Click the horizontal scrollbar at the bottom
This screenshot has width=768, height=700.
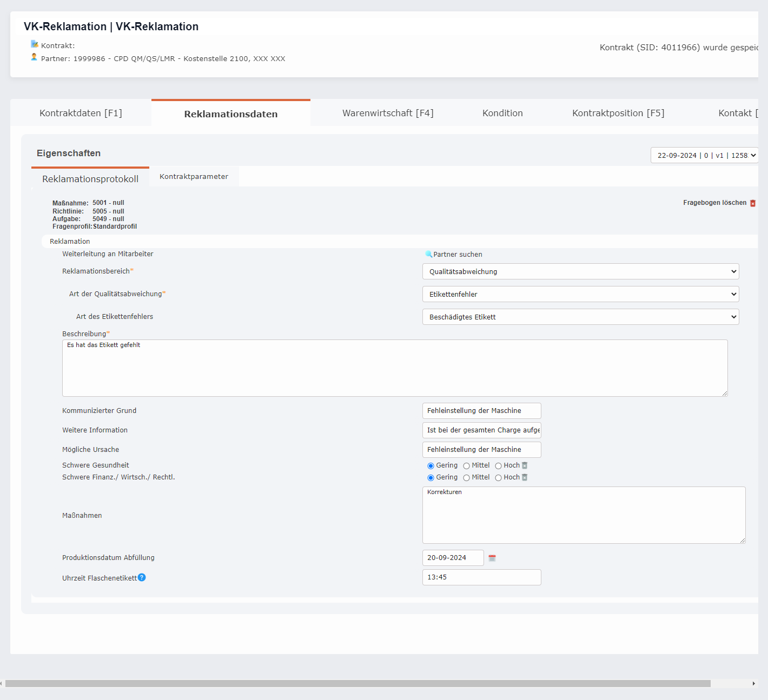tap(357, 683)
